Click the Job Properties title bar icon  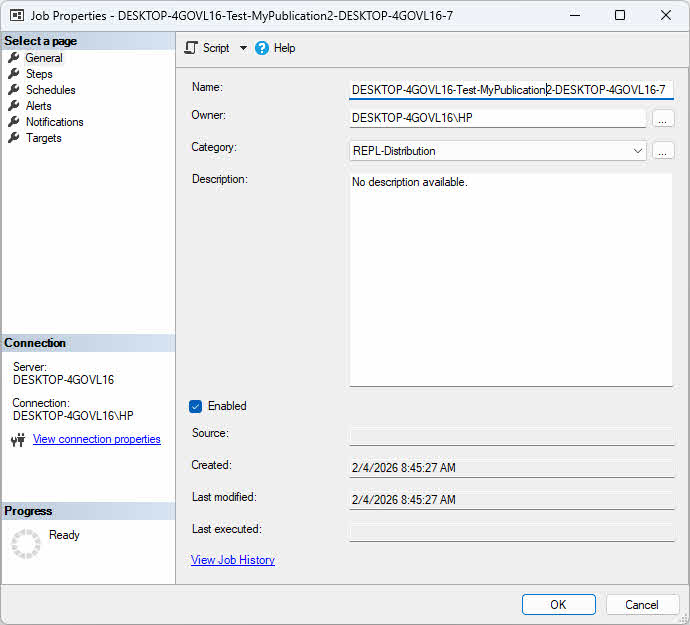[x=17, y=15]
